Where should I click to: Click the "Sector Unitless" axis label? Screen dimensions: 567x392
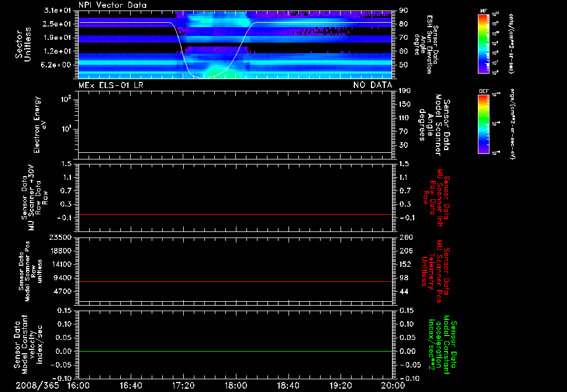click(x=23, y=44)
